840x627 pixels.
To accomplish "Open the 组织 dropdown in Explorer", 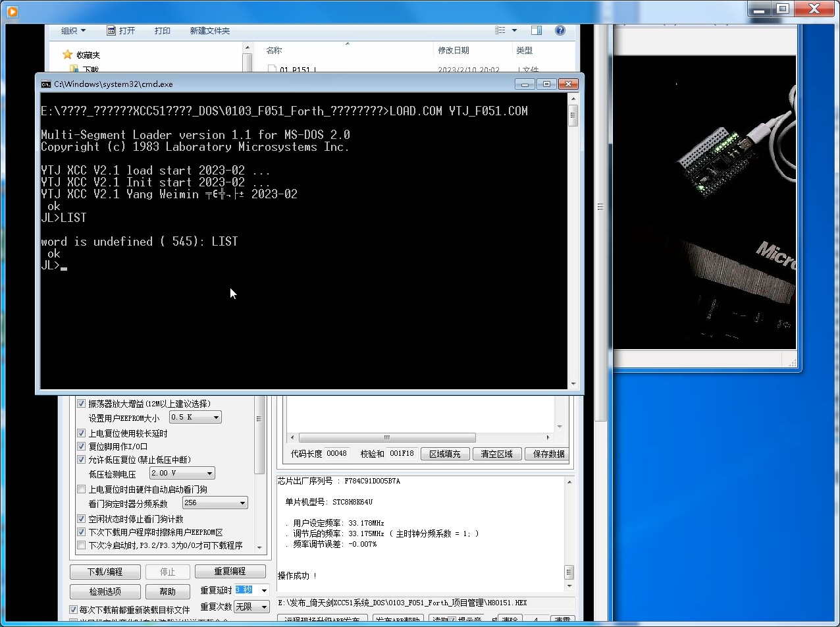I will [x=73, y=30].
